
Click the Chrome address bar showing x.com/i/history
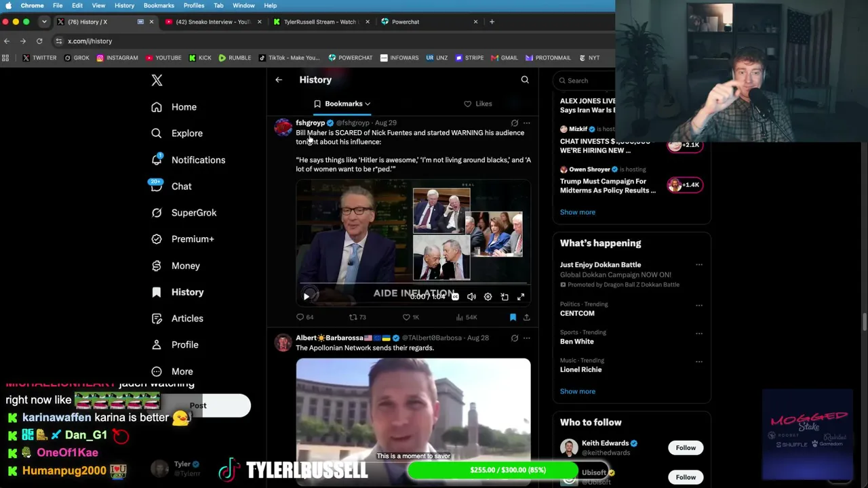90,41
